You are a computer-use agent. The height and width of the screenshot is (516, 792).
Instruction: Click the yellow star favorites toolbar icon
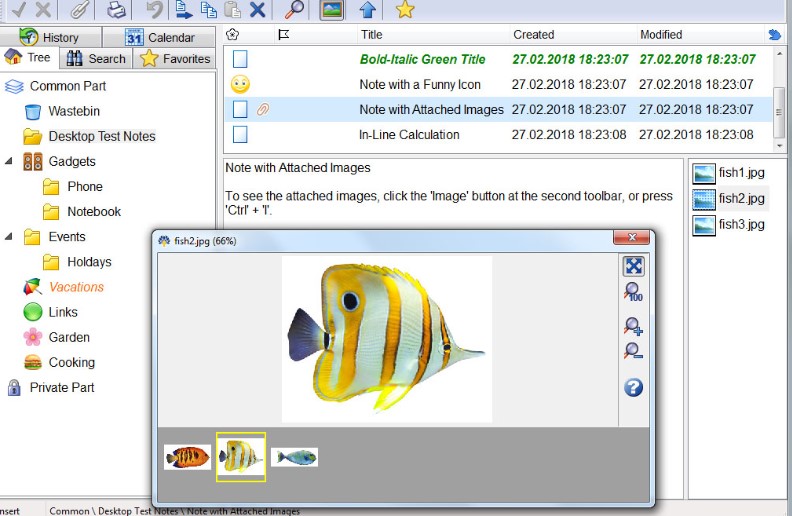(x=404, y=10)
